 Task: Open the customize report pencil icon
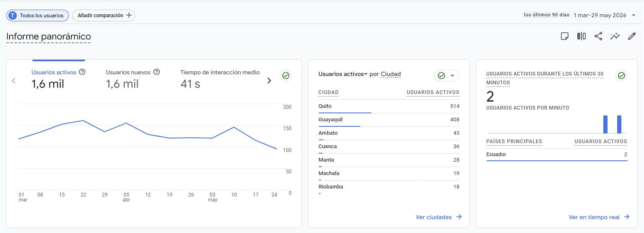pyautogui.click(x=632, y=36)
